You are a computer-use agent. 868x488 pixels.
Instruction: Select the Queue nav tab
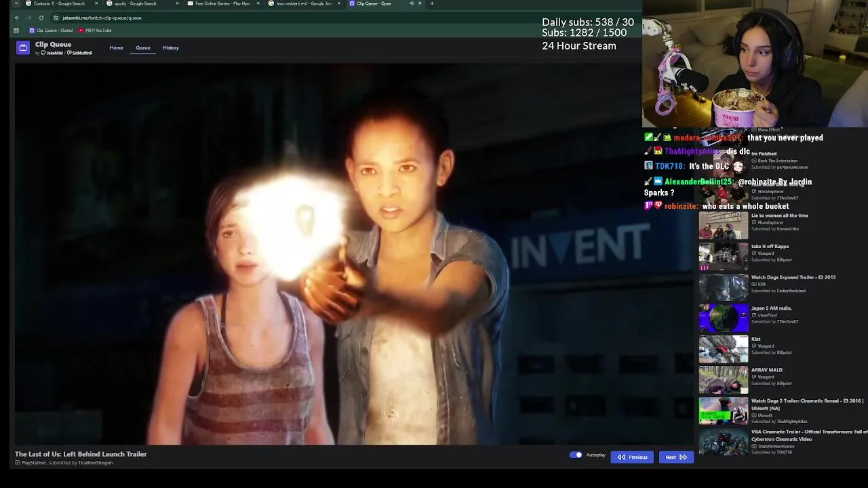tap(143, 47)
